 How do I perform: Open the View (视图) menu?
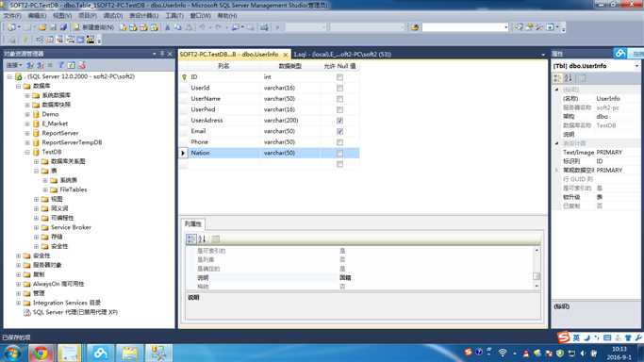pyautogui.click(x=62, y=16)
